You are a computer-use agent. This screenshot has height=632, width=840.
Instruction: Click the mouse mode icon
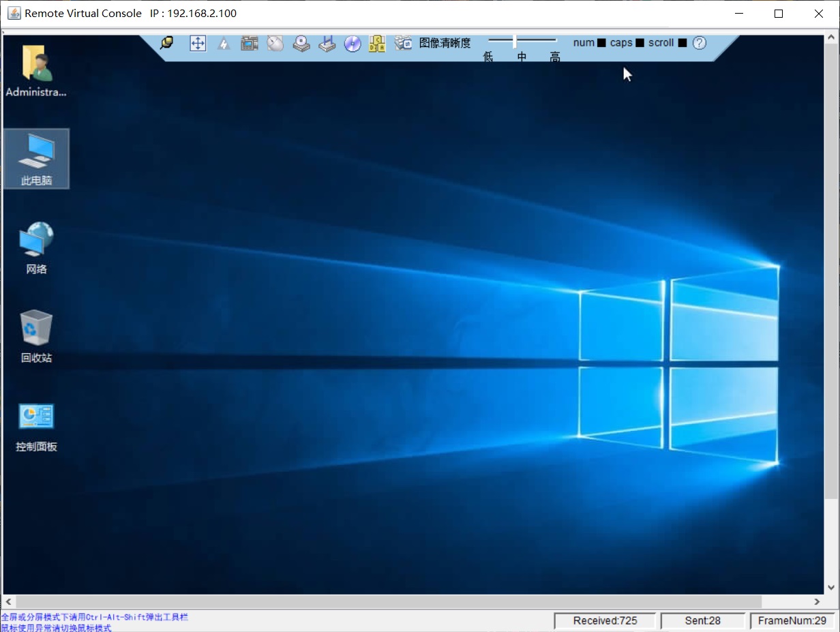point(275,44)
